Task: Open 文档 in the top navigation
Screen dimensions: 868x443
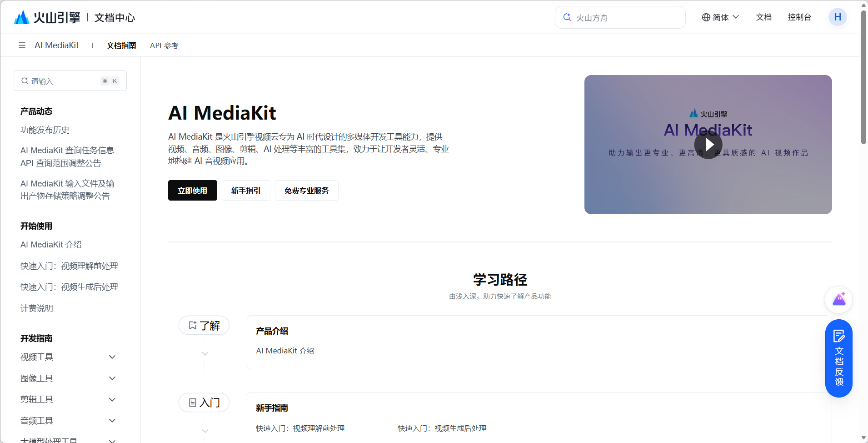Action: (x=764, y=17)
